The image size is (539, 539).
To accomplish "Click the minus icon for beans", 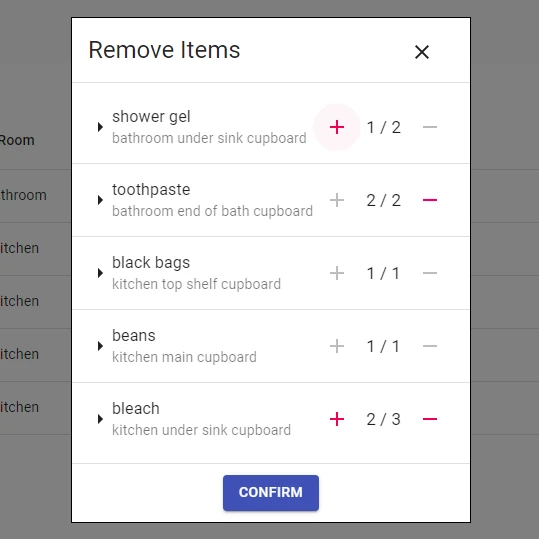I will click(x=430, y=346).
